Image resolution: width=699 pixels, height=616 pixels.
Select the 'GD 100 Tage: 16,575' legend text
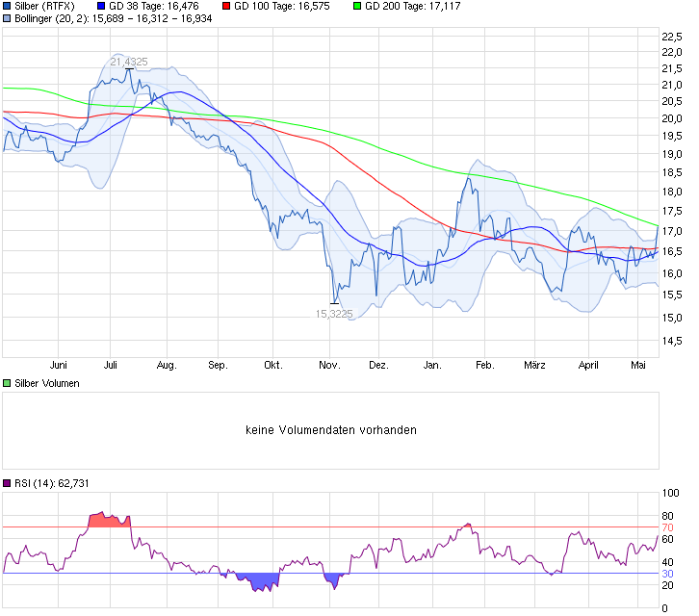pyautogui.click(x=282, y=6)
